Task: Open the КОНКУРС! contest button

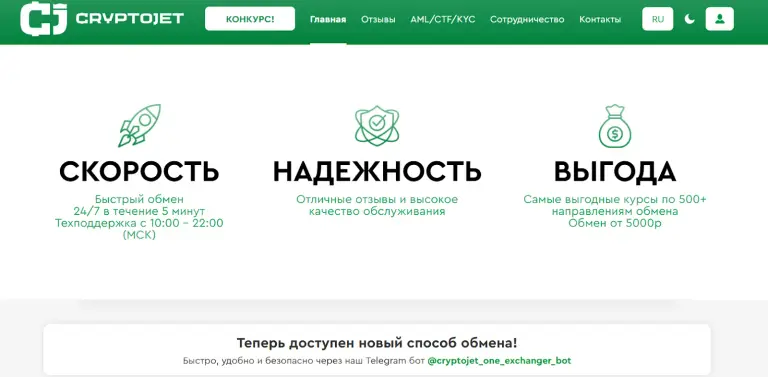Action: pyautogui.click(x=250, y=19)
